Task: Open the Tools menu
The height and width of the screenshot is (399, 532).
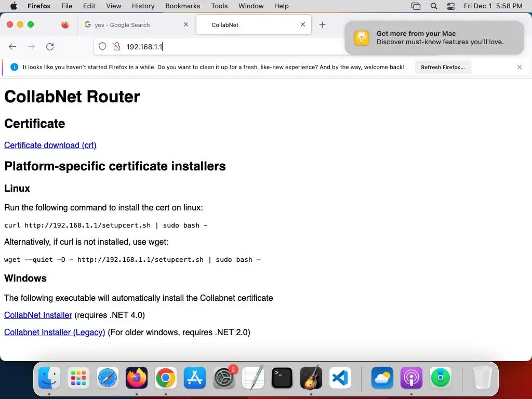Action: (220, 6)
